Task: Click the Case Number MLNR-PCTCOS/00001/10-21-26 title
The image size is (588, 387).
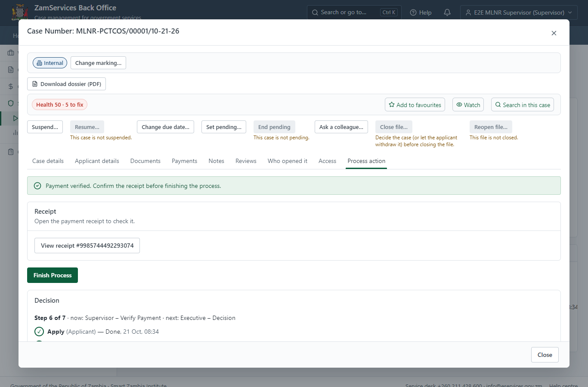Action: coord(103,31)
